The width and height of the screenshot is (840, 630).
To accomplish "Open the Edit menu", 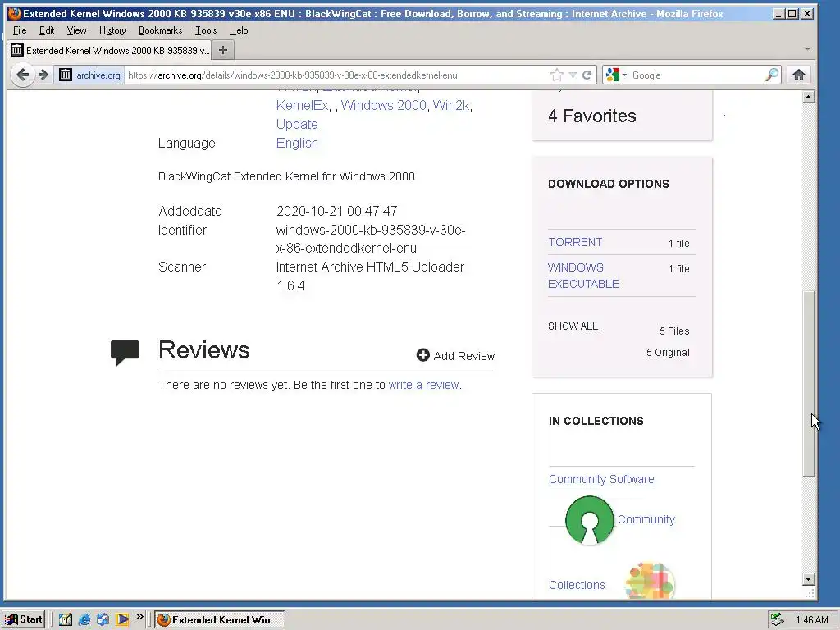I will [x=47, y=30].
